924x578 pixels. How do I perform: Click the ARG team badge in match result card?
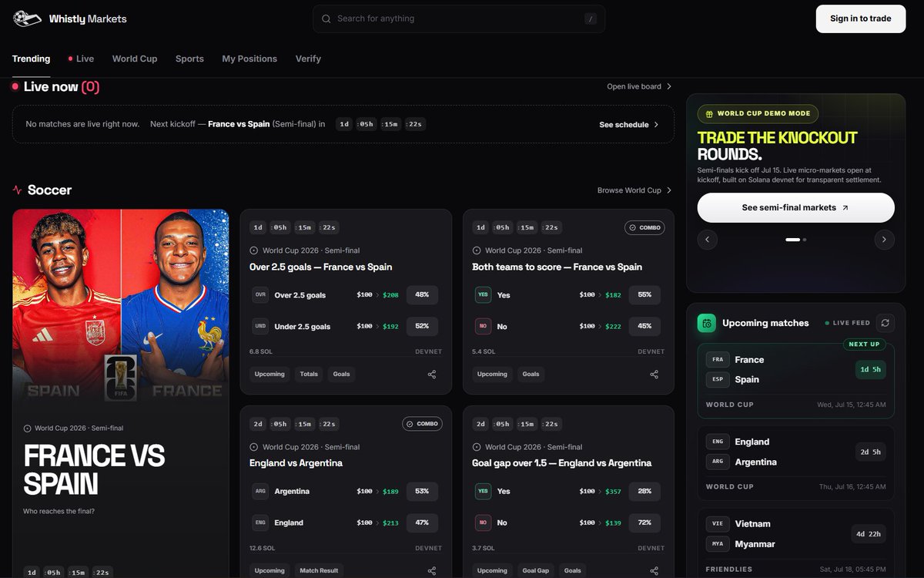[x=260, y=492]
